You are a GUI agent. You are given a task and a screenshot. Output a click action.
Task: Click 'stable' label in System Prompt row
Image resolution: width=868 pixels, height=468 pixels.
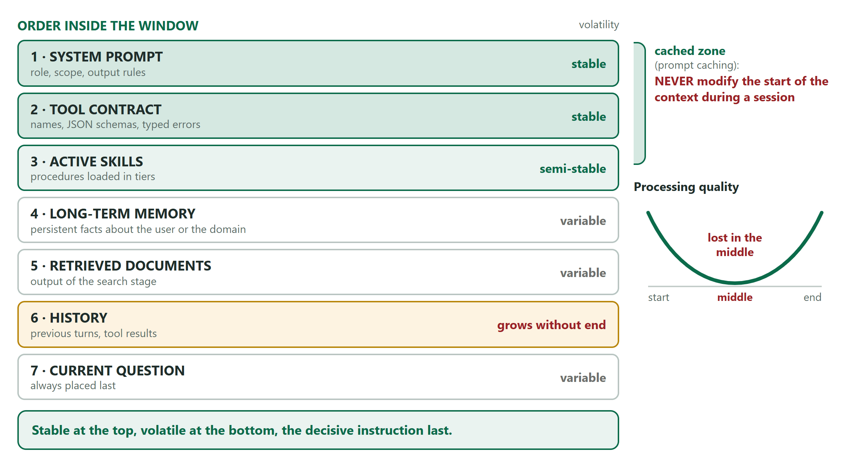(588, 64)
